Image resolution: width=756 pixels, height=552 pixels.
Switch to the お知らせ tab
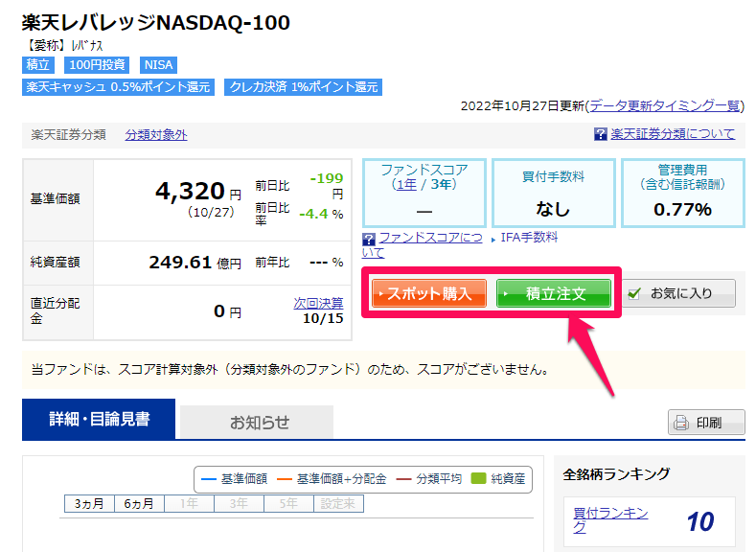tap(257, 423)
